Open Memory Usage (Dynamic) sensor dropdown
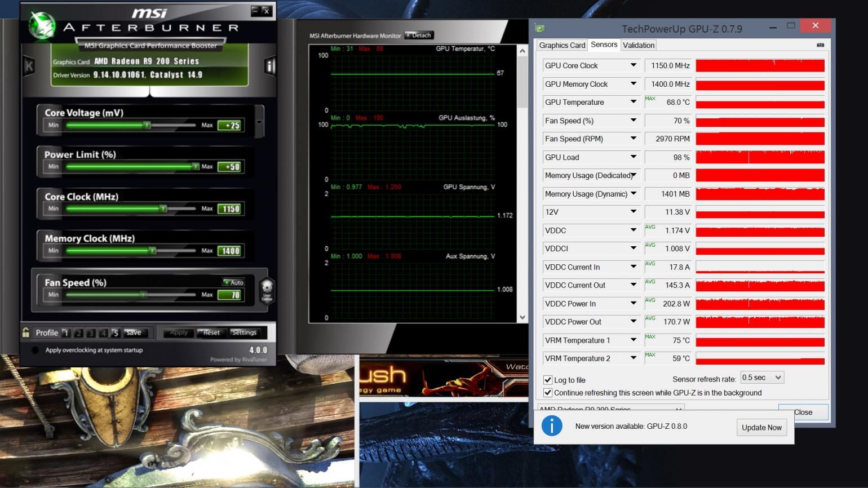The height and width of the screenshot is (488, 868). (x=634, y=194)
